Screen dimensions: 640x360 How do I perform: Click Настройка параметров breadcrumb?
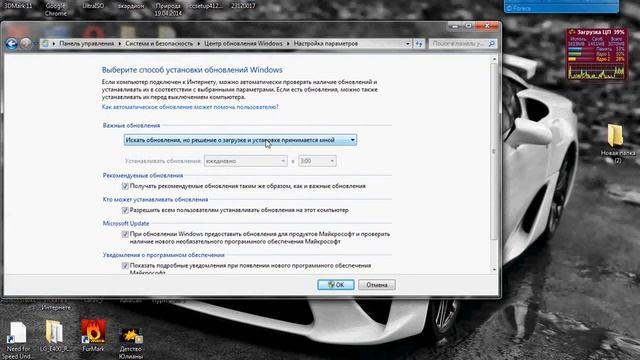[326, 44]
